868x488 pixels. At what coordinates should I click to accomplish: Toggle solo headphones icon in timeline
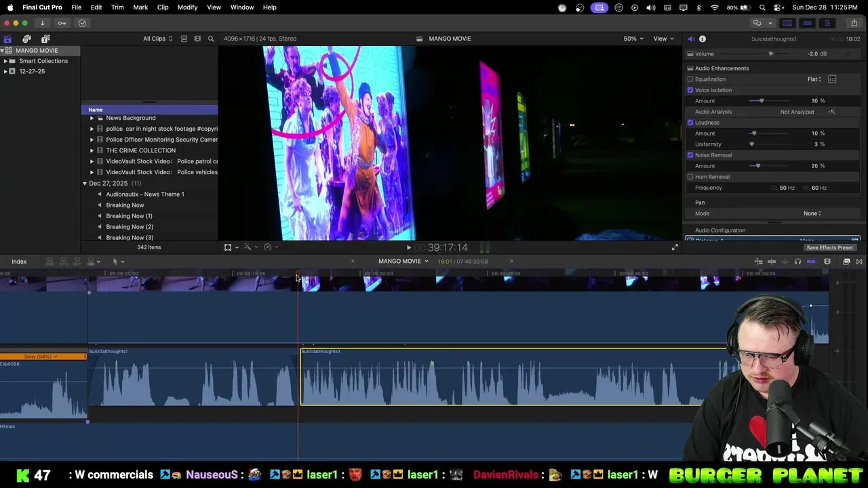[x=797, y=262]
